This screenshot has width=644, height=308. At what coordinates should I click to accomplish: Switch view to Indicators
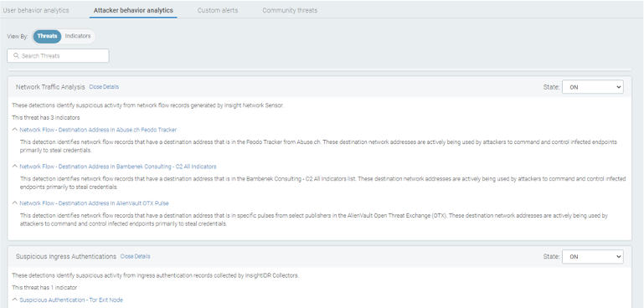coord(78,36)
